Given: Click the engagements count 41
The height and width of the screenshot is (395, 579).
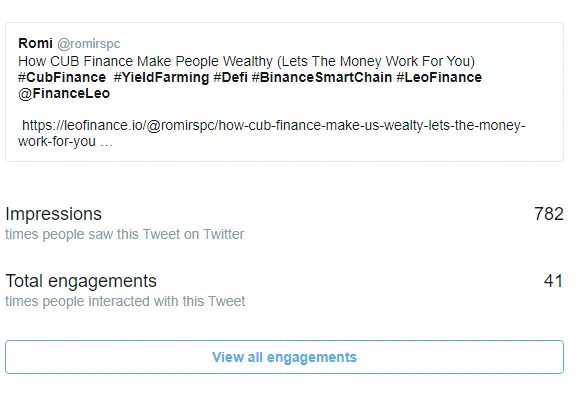Looking at the screenshot, I should tap(554, 281).
